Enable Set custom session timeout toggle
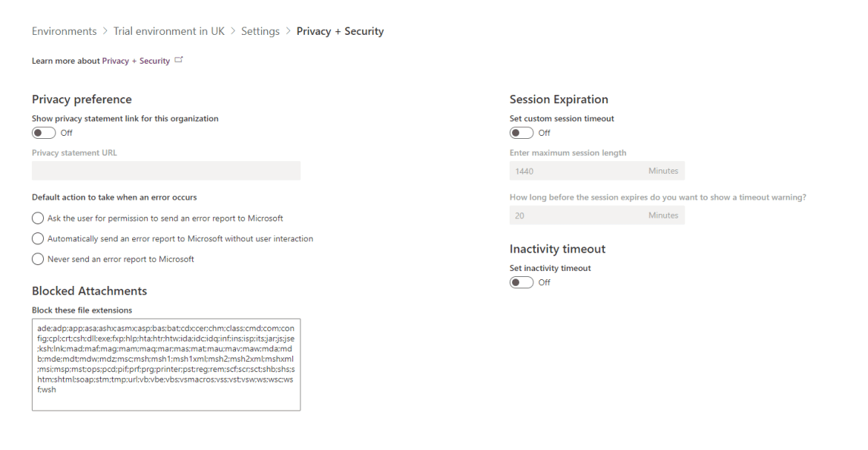The width and height of the screenshot is (868, 450). [522, 133]
